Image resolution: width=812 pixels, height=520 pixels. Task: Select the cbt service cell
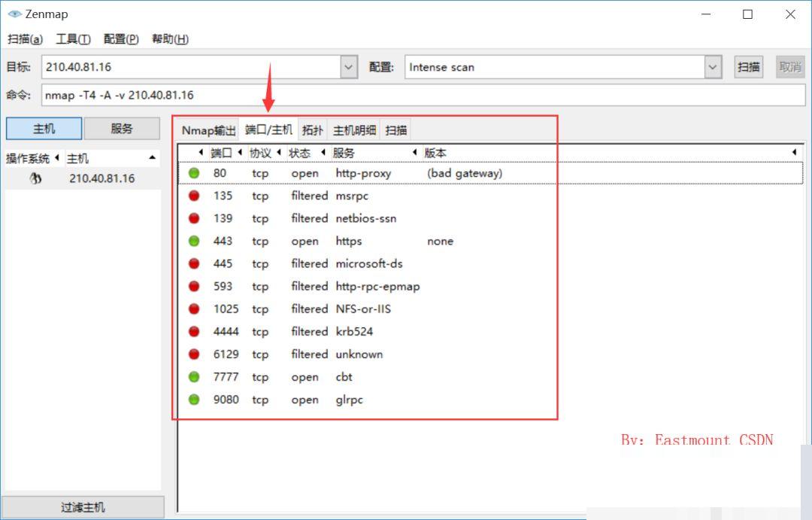tap(344, 377)
